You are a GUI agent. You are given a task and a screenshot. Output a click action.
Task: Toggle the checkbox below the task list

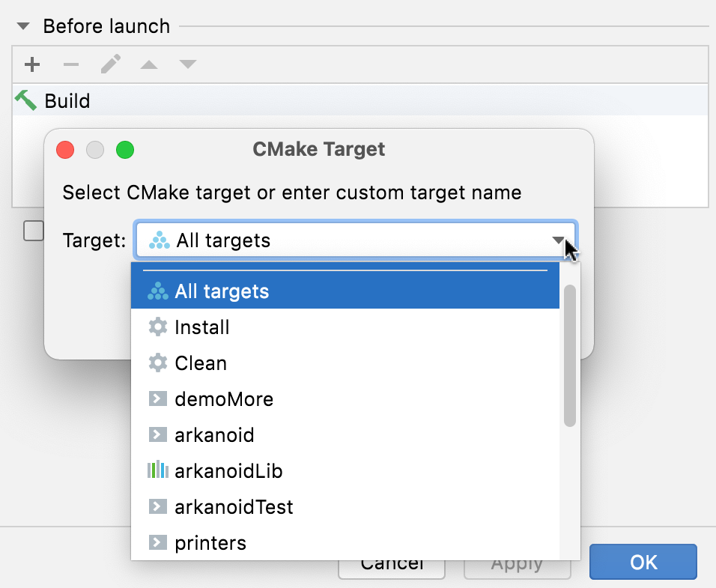(33, 231)
